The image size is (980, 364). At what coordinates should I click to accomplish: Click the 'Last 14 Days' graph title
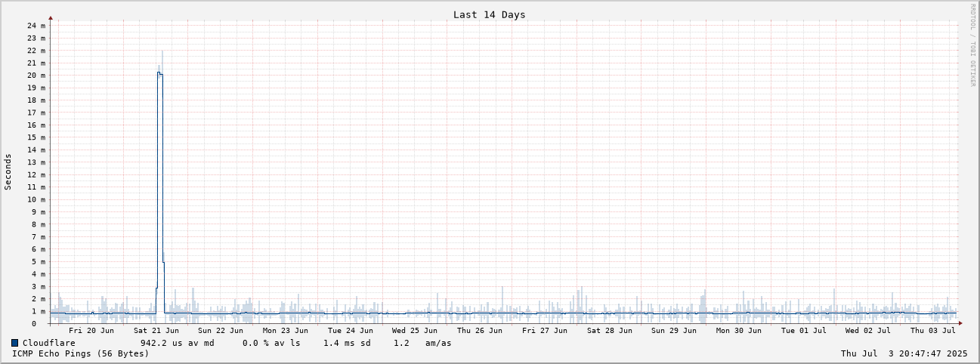489,14
